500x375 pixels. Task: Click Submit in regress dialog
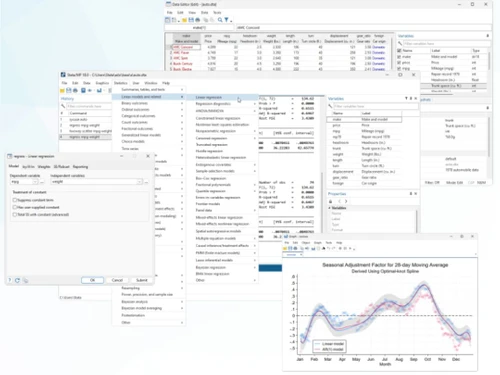[x=142, y=280]
